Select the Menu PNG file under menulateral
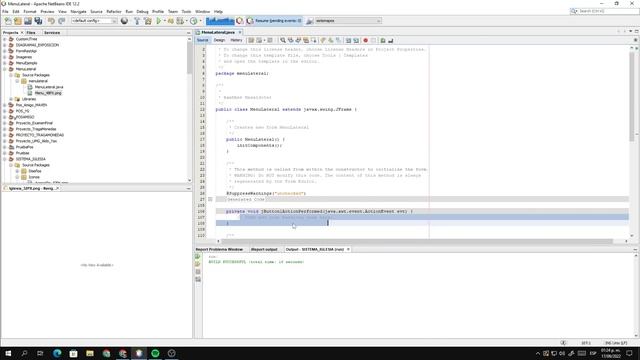 (48, 93)
